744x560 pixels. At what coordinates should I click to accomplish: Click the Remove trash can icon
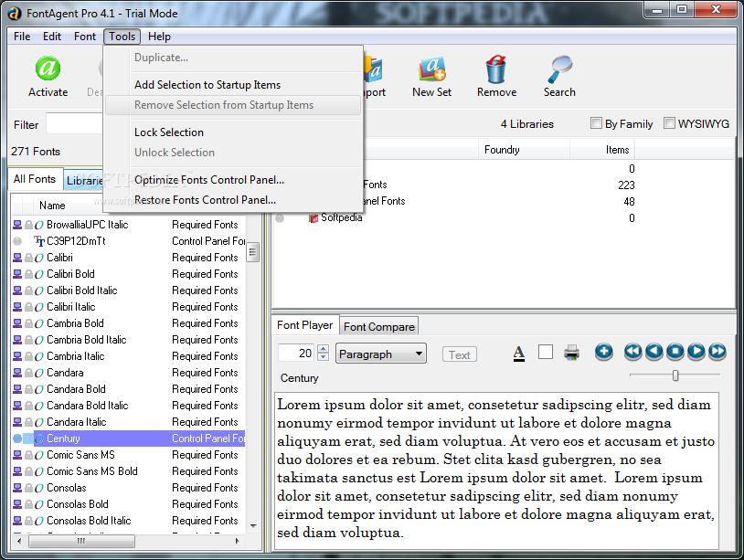(495, 69)
